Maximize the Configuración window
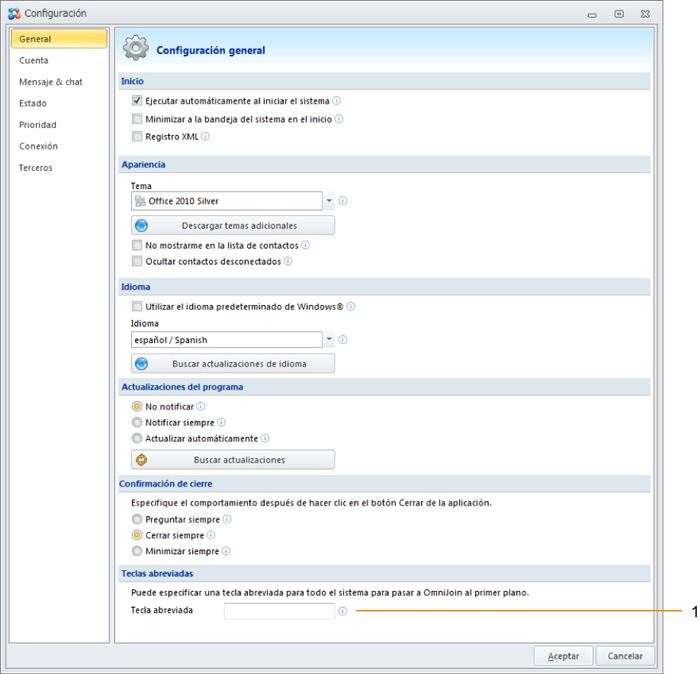700x674 pixels. click(x=619, y=14)
